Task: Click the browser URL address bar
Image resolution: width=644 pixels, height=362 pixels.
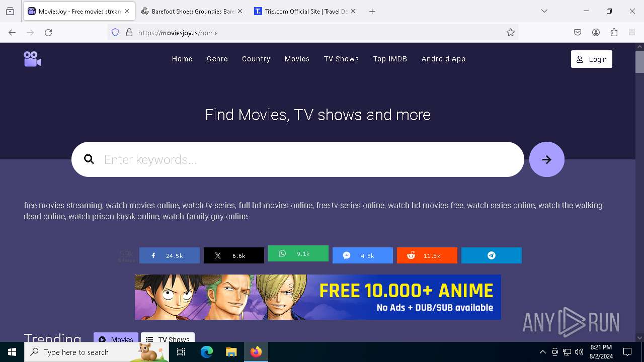Action: pyautogui.click(x=312, y=33)
